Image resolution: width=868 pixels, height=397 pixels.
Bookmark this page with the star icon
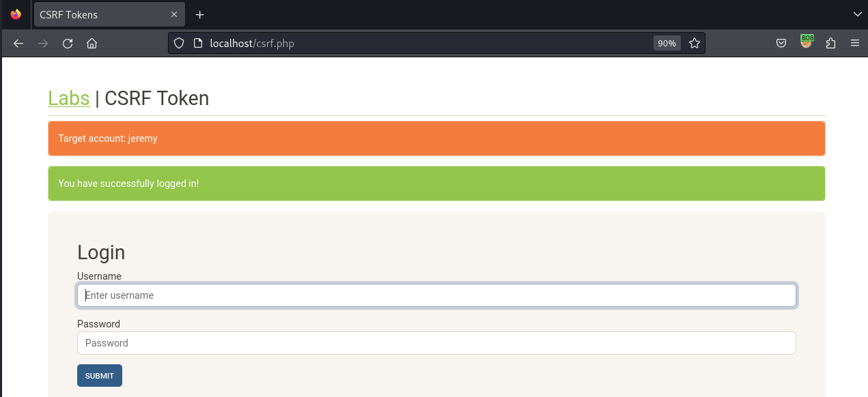pos(695,43)
